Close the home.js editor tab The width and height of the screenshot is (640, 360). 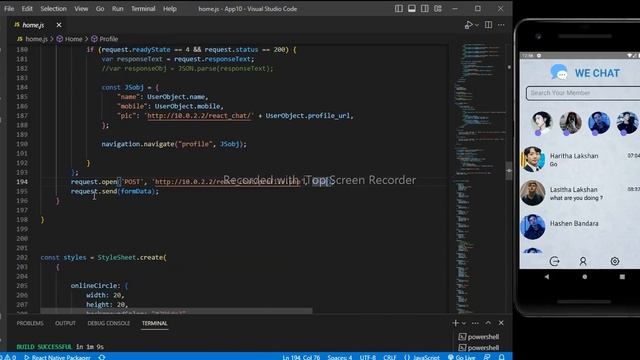tap(59, 25)
